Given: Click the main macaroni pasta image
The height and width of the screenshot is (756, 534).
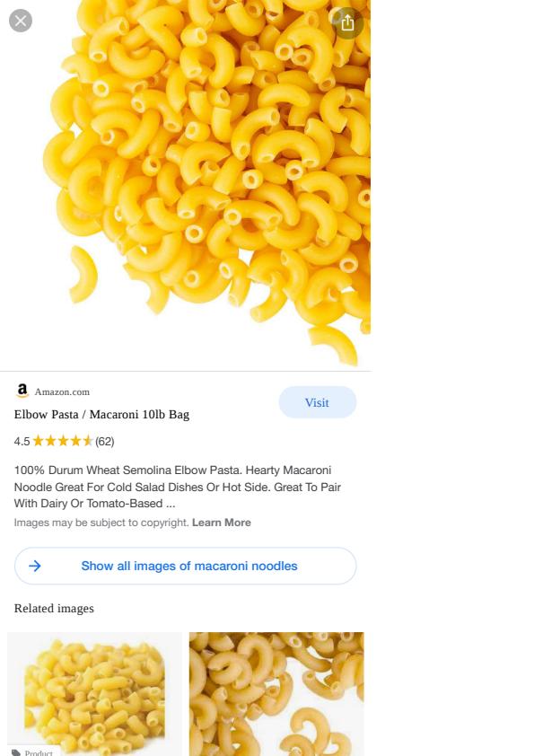Looking at the screenshot, I should tap(186, 183).
